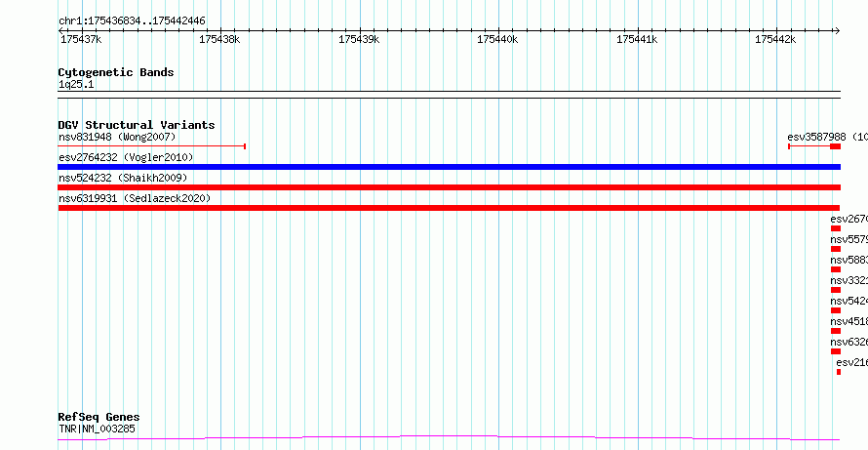
Task: Open the Cytogenetic Bands track title
Action: coord(116,72)
